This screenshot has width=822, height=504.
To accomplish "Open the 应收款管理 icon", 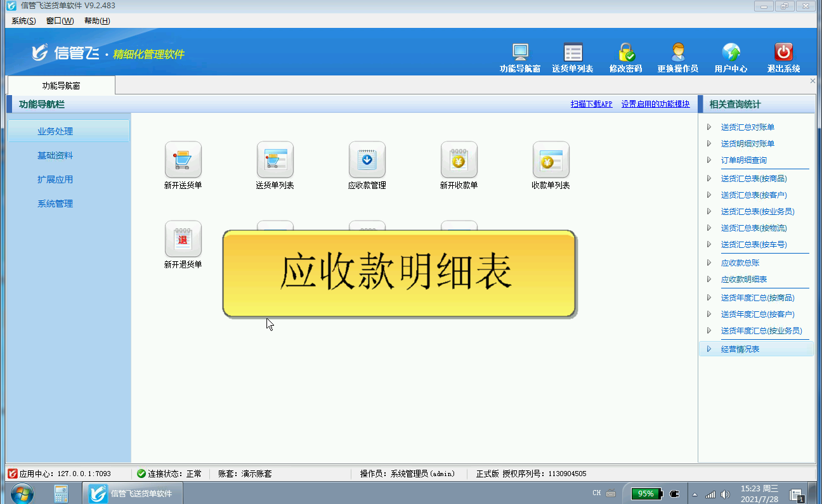I will tap(367, 160).
